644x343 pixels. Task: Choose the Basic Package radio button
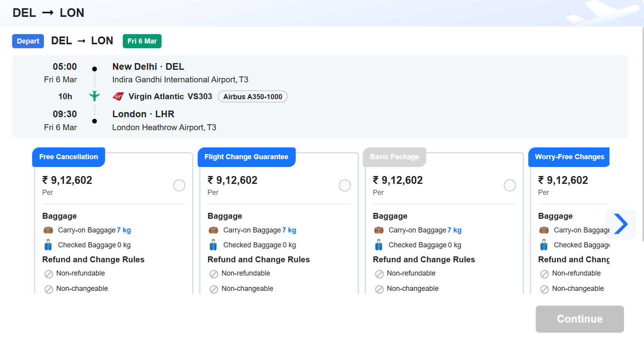pyautogui.click(x=510, y=185)
